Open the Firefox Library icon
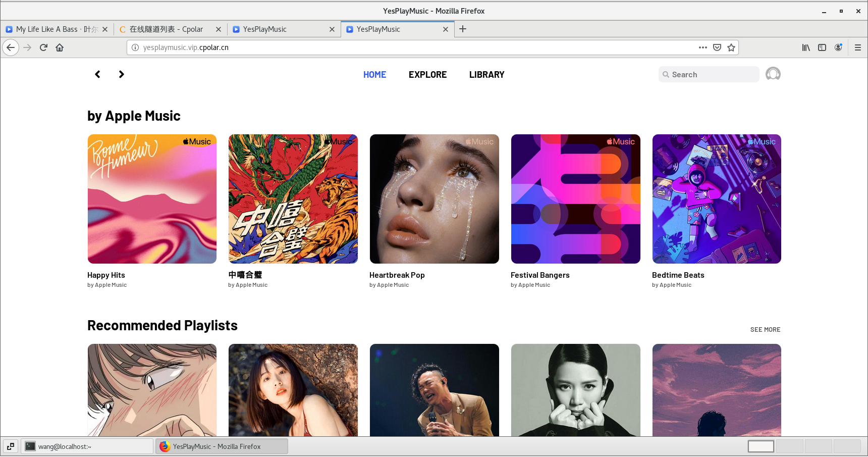Screen dimensions: 868x457 pos(806,47)
